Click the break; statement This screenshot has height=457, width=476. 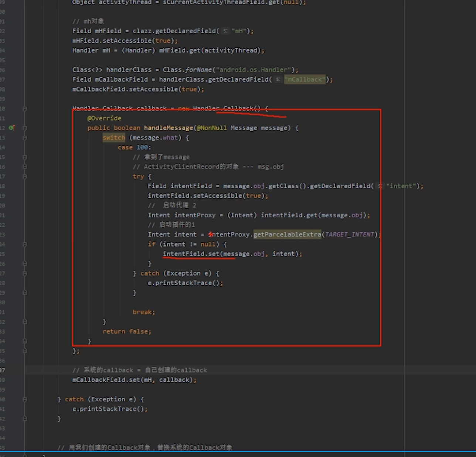click(x=144, y=312)
